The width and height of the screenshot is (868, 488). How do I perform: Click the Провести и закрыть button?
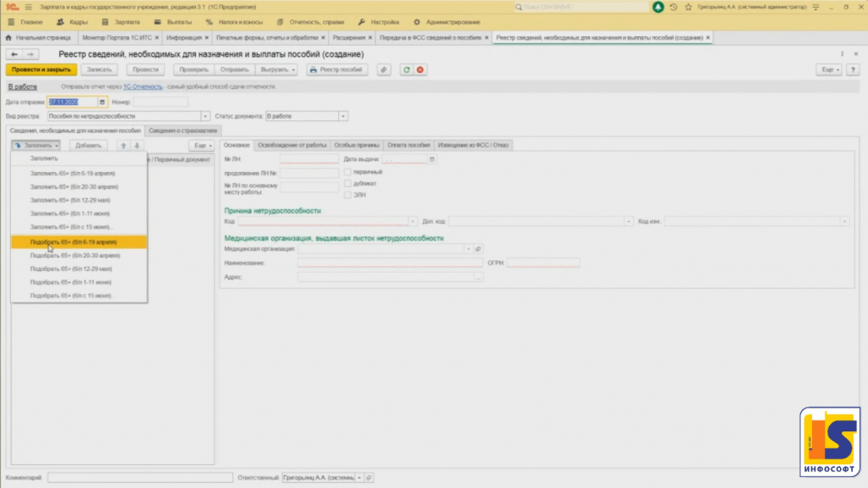[41, 69]
